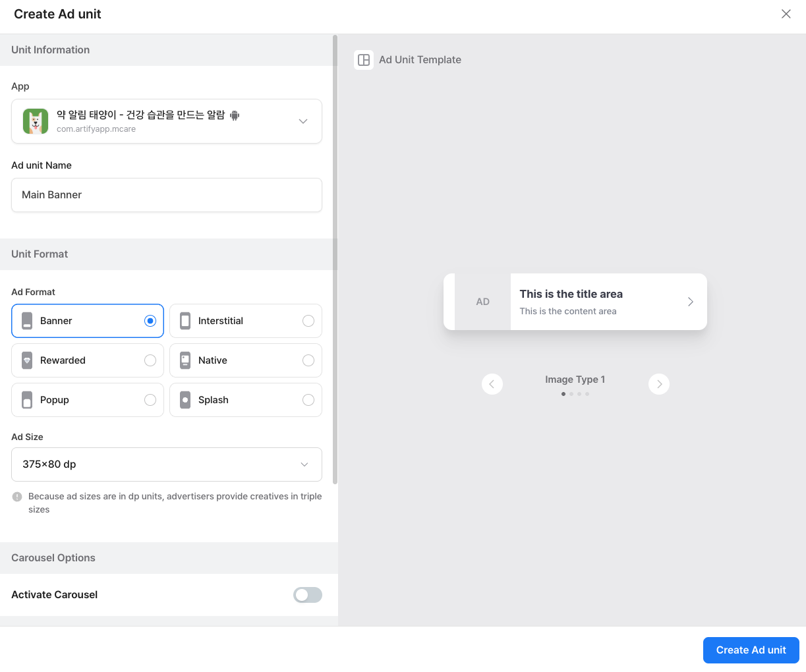The width and height of the screenshot is (806, 672).
Task: Click the Splash format icon
Action: click(185, 400)
